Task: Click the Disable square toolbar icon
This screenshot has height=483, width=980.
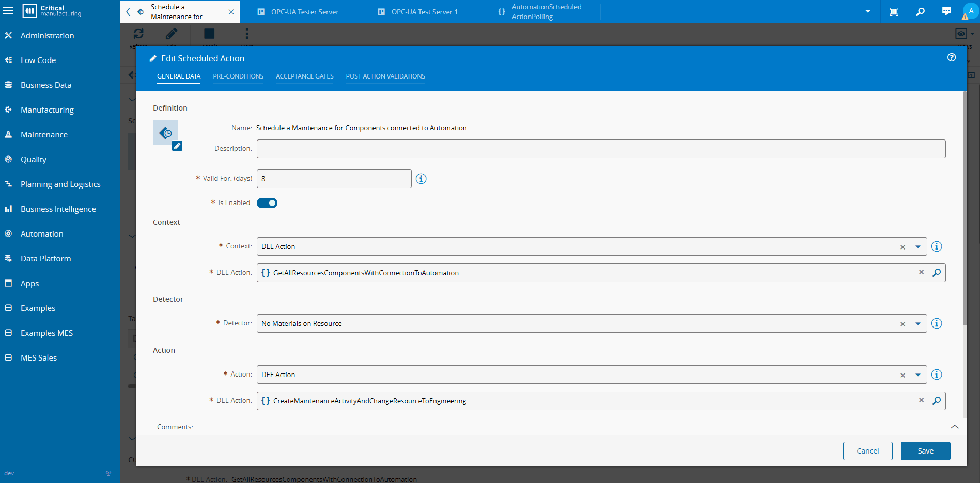Action: click(209, 34)
